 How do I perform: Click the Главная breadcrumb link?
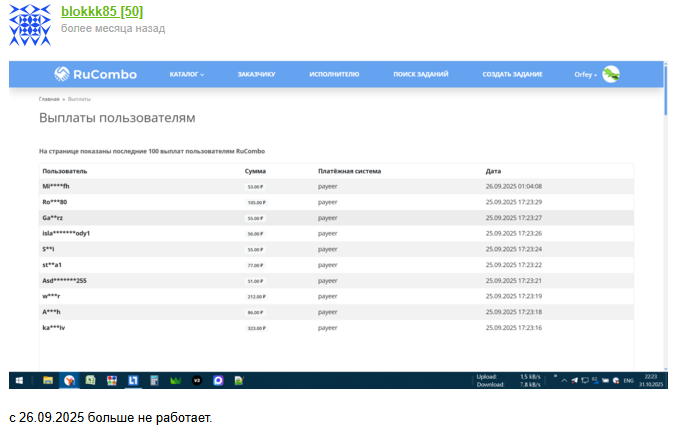coord(49,99)
